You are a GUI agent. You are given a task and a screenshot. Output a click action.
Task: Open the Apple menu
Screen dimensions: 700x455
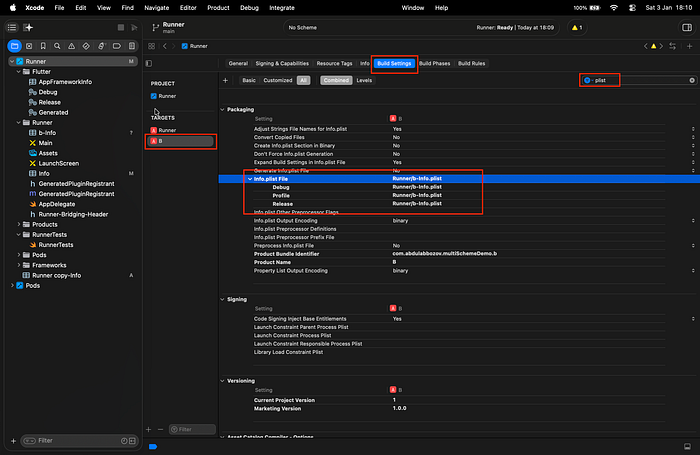pyautogui.click(x=13, y=8)
